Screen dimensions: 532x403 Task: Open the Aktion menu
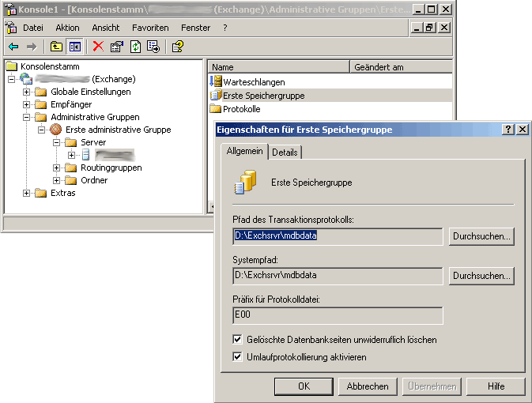[67, 28]
